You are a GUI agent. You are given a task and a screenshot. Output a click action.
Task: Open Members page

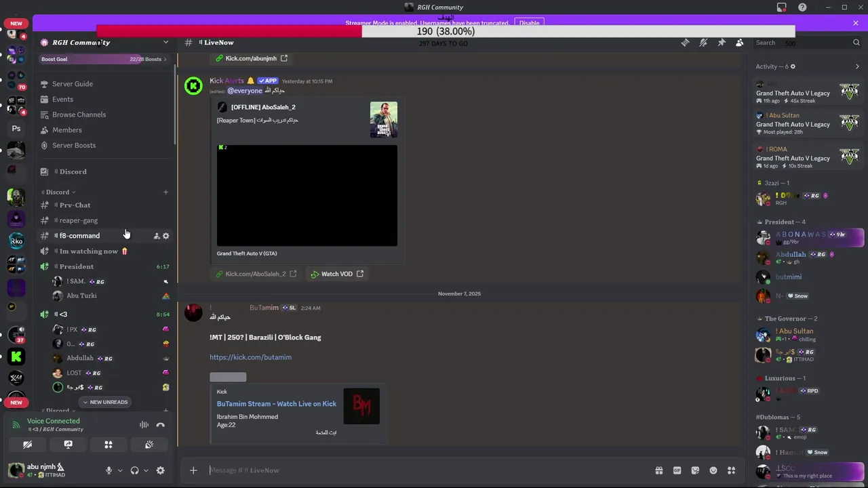[104, 130]
